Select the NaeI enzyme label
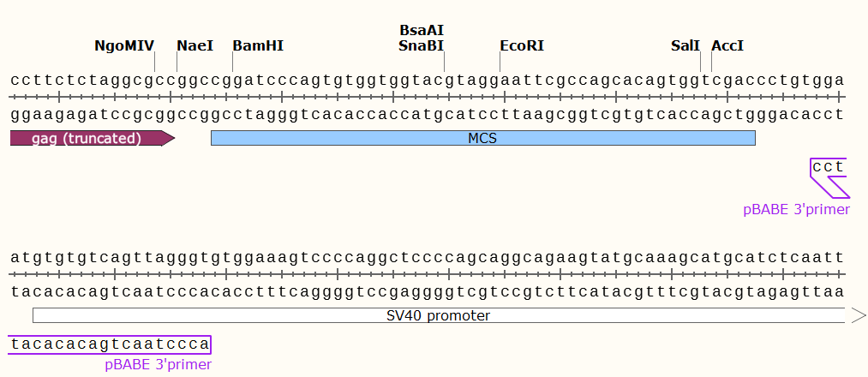Image resolution: width=868 pixels, height=377 pixels. click(195, 45)
